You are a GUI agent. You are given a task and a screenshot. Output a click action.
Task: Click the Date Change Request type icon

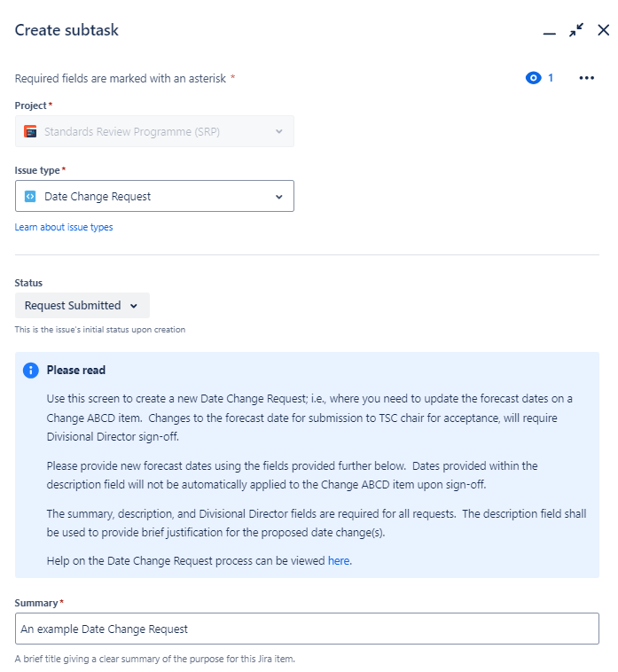pos(31,197)
